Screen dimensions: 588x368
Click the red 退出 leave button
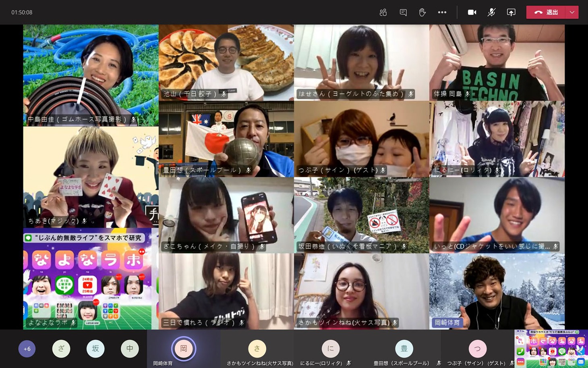546,12
